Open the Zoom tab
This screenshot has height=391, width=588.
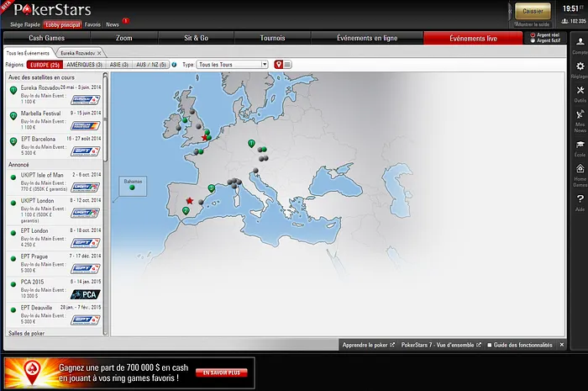124,38
